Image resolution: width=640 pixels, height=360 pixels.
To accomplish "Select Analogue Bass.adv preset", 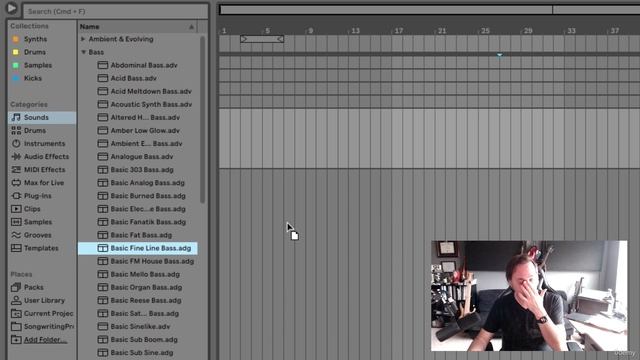I will pyautogui.click(x=142, y=157).
